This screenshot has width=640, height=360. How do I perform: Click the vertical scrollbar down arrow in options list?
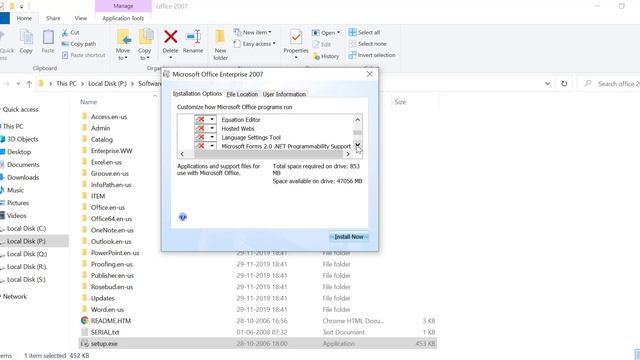(358, 145)
